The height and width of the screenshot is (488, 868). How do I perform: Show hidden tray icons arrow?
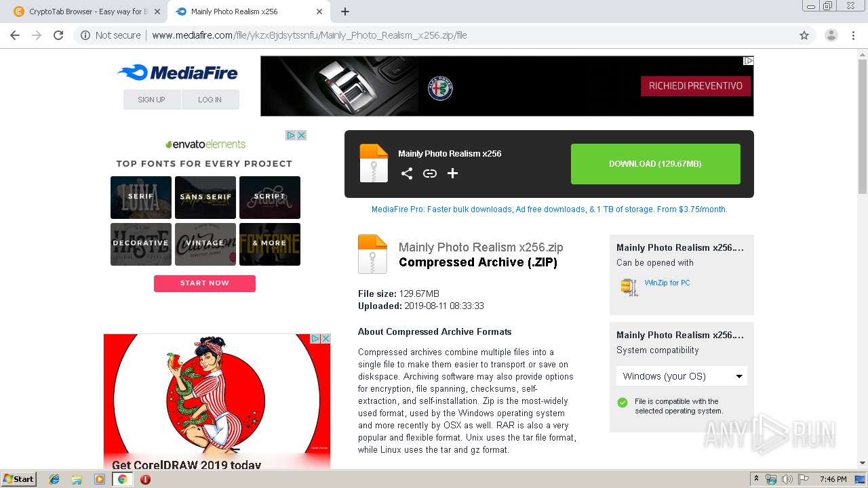pyautogui.click(x=756, y=479)
